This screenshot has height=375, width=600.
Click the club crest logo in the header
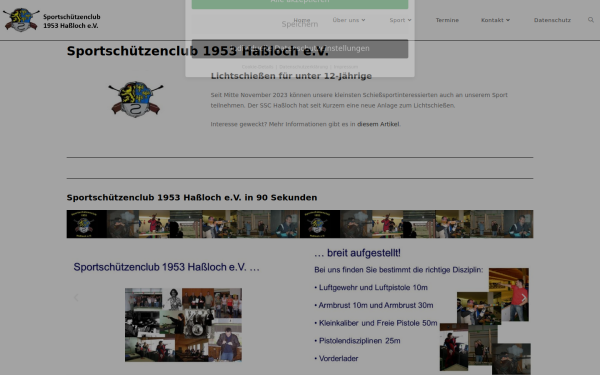(21, 20)
